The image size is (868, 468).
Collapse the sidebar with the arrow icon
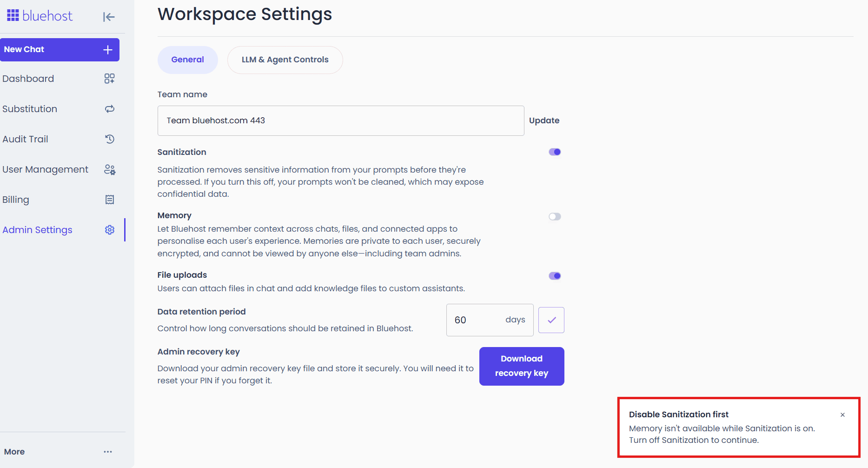click(x=109, y=17)
